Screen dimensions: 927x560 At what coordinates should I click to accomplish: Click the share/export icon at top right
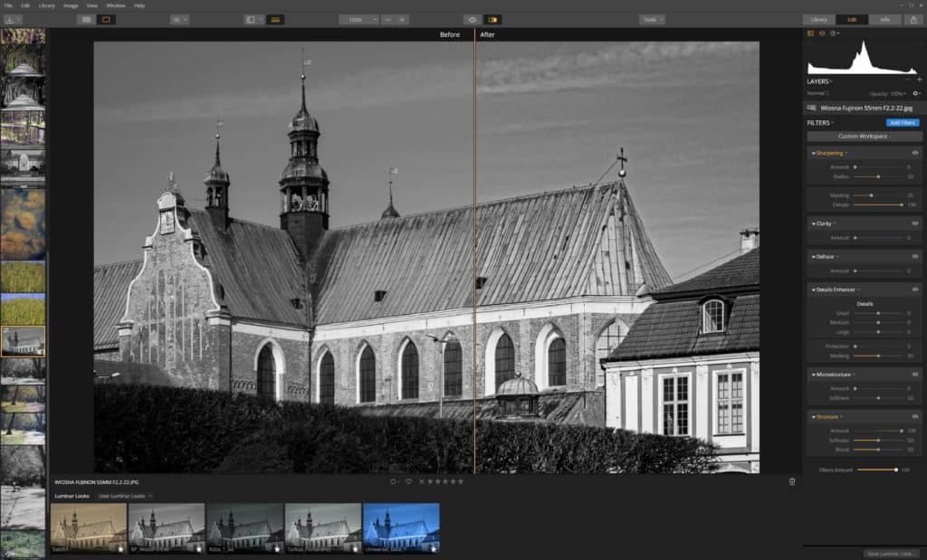(x=913, y=19)
